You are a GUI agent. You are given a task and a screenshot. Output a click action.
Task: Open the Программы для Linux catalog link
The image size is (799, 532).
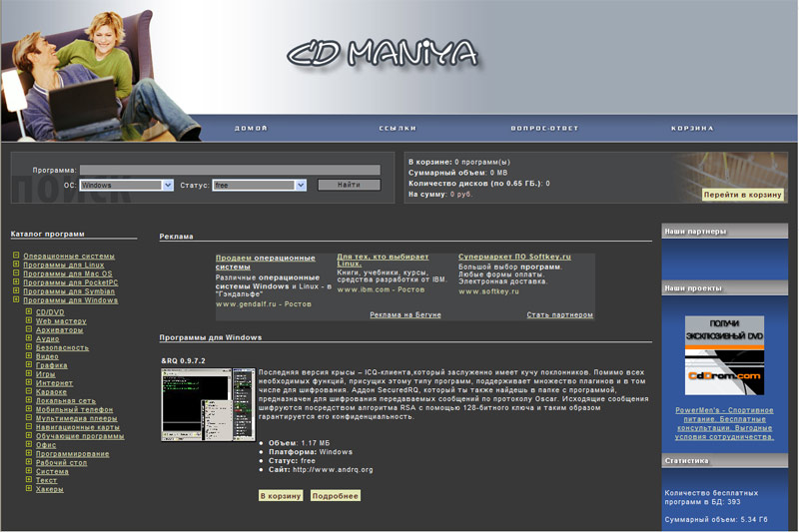pyautogui.click(x=64, y=265)
